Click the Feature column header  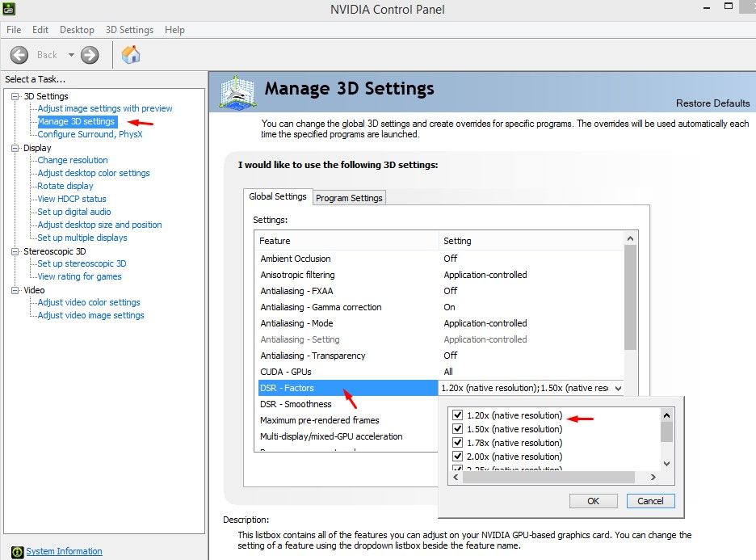click(x=346, y=241)
